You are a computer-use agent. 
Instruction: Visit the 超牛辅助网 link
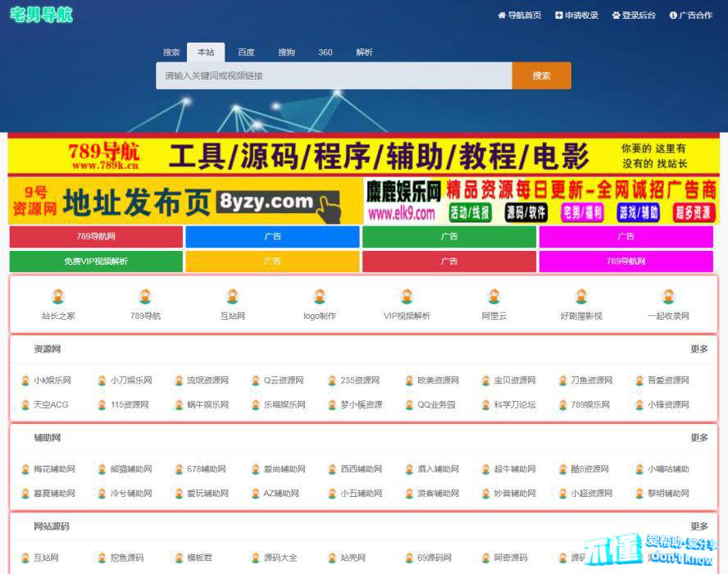(515, 469)
